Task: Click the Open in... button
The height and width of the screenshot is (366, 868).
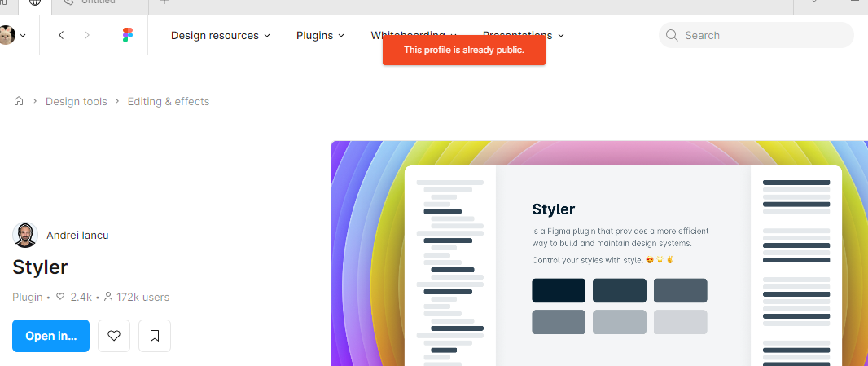Action: 51,336
